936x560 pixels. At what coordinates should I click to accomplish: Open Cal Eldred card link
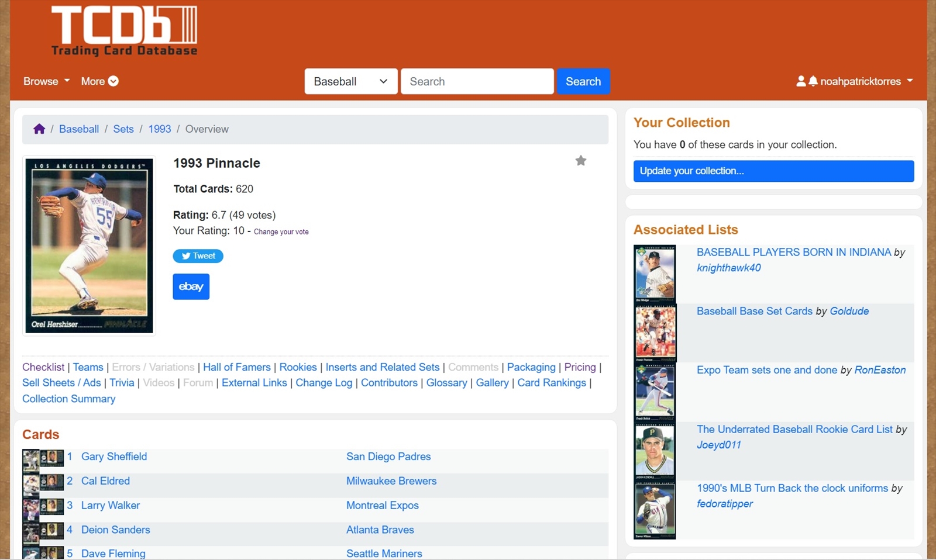(x=105, y=481)
